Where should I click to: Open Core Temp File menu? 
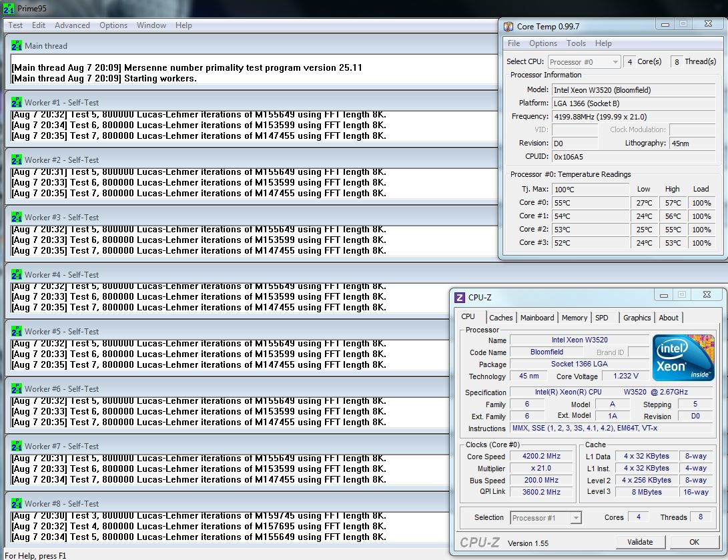[514, 43]
